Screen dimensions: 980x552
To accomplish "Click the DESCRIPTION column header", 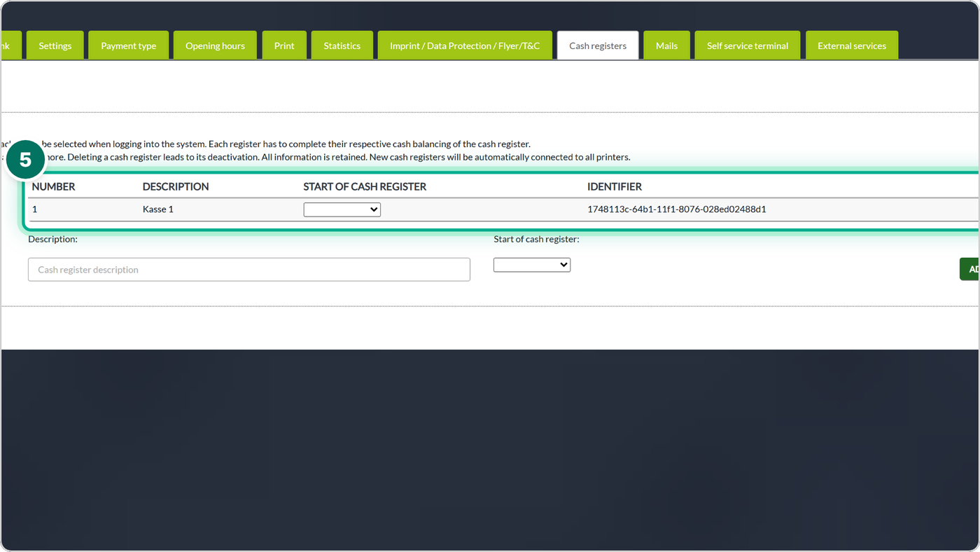I will pyautogui.click(x=176, y=186).
